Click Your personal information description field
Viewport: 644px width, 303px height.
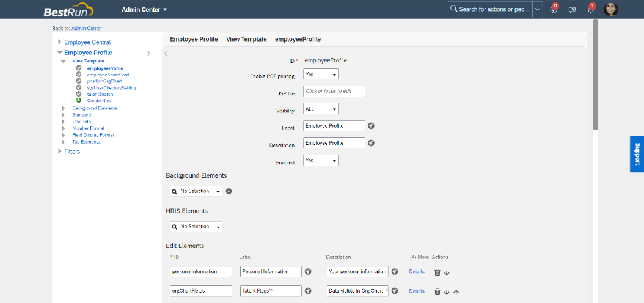(x=357, y=271)
